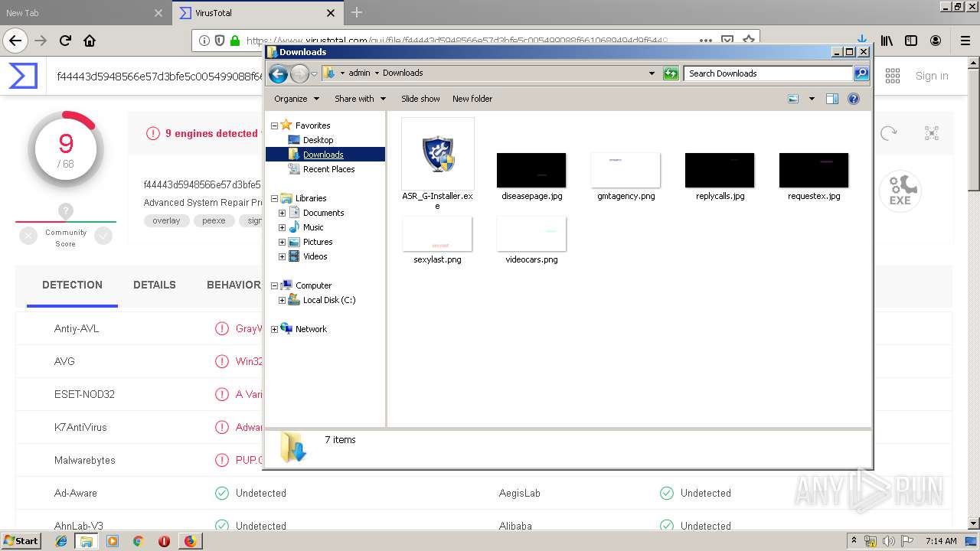Screen dimensions: 980x551
Task: Open DETAILS tab on VirusTotal
Action: [x=155, y=285]
